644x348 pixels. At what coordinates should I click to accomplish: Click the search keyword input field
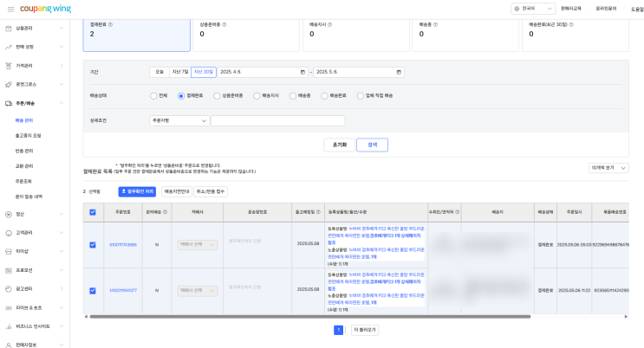point(277,120)
